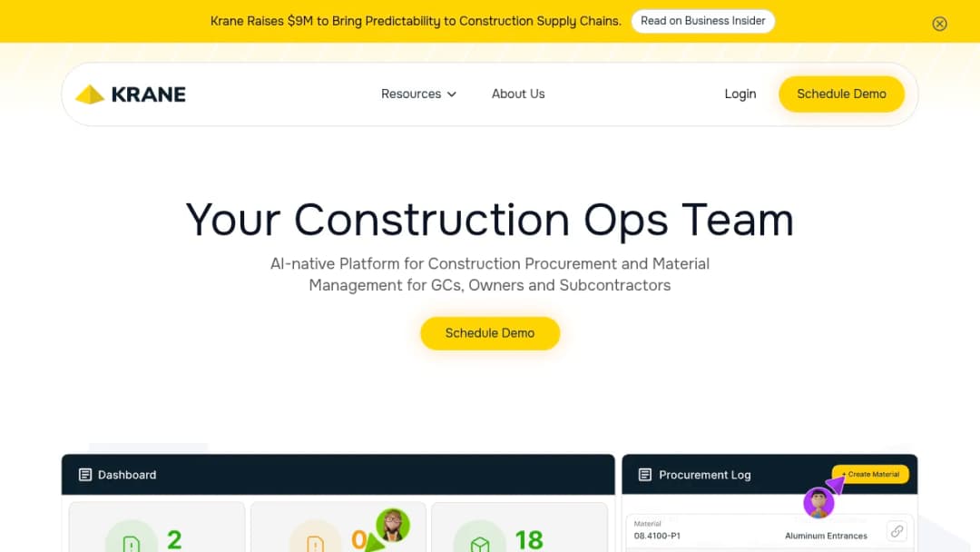Click the Dashboard panel title
This screenshot has width=980, height=552.
(127, 475)
